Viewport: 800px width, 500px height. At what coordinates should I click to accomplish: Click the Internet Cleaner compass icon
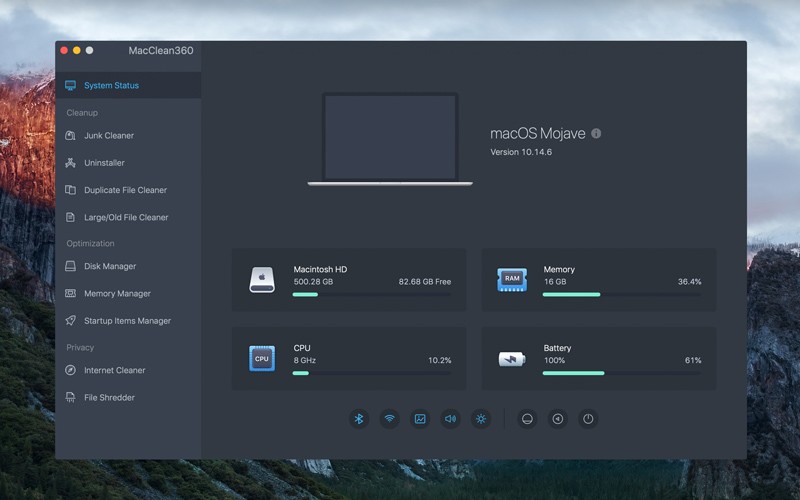pos(70,370)
